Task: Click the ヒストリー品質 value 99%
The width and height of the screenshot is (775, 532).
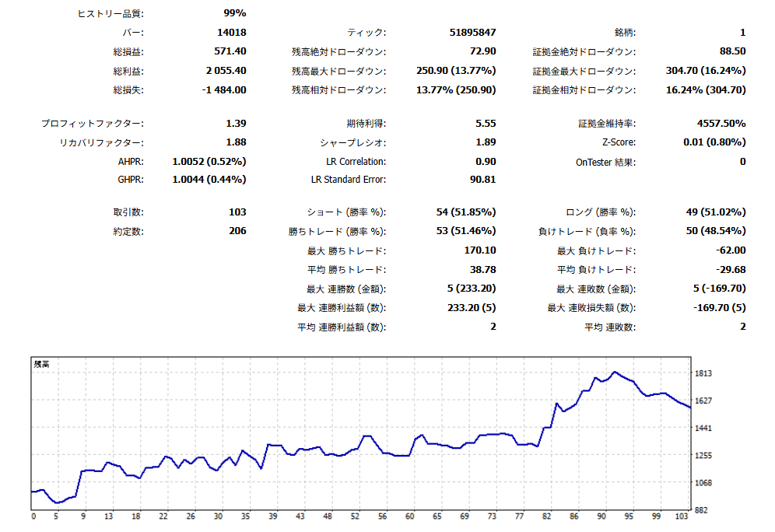Action: click(x=233, y=13)
